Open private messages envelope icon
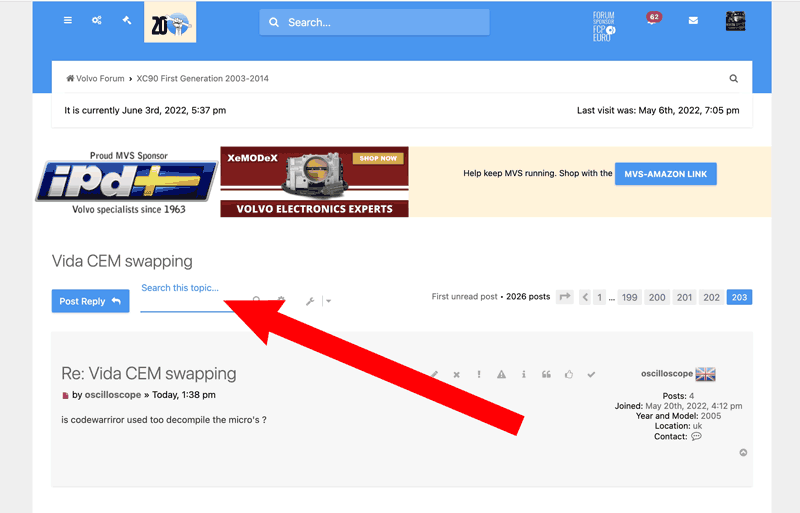Screen dimensions: 800x513 point(693,21)
